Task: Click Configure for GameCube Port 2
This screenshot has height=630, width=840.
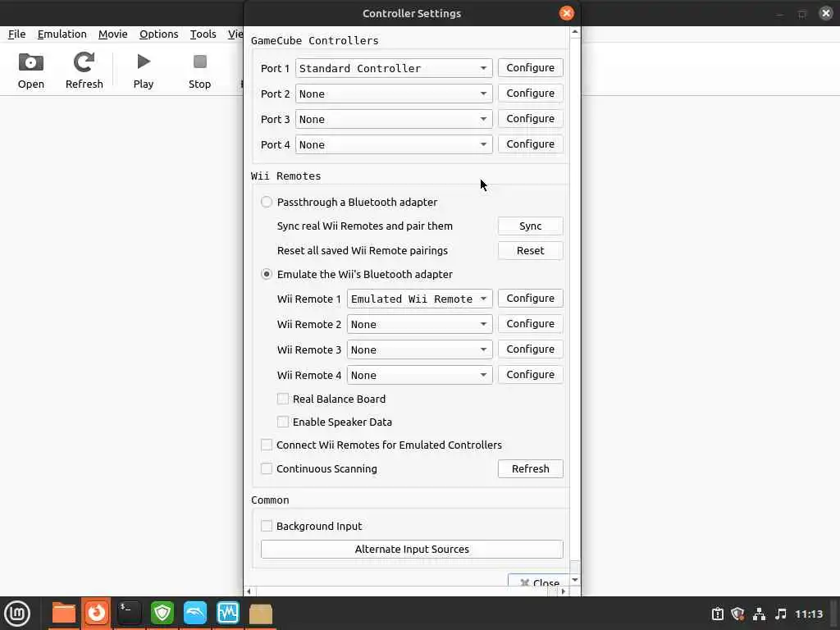Action: (531, 94)
